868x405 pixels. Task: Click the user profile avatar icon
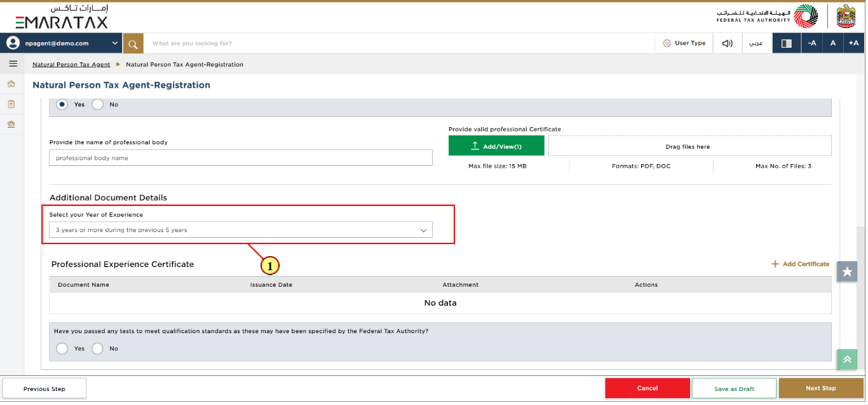pyautogui.click(x=13, y=43)
